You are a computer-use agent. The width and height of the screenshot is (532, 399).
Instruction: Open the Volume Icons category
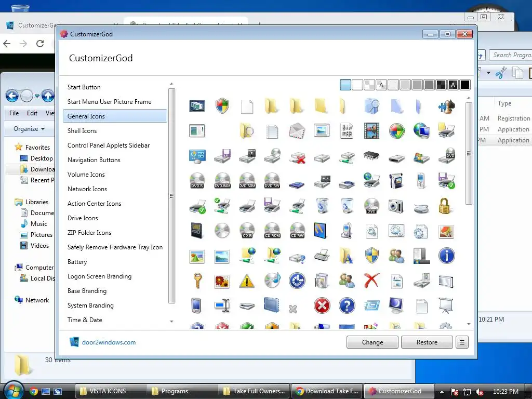click(x=86, y=175)
